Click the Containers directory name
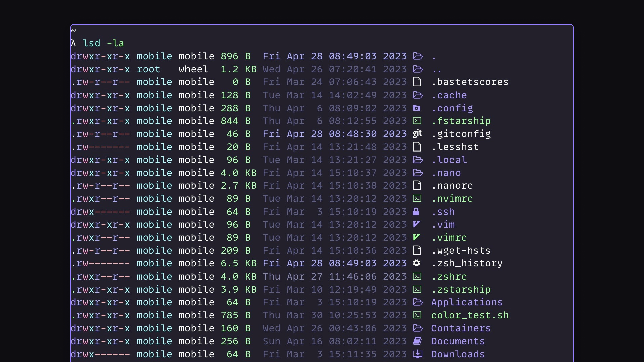The image size is (644, 362). click(x=461, y=328)
